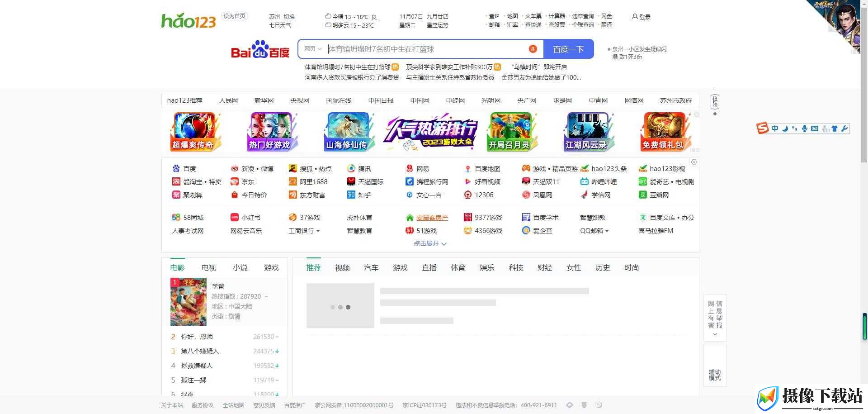
Task: Open the 搜狐·热点 site icon
Action: point(292,168)
